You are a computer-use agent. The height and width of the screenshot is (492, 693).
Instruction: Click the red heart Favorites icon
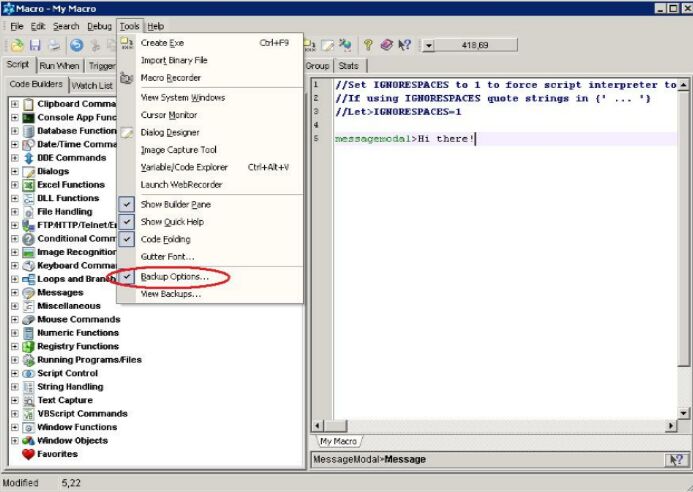coord(28,454)
